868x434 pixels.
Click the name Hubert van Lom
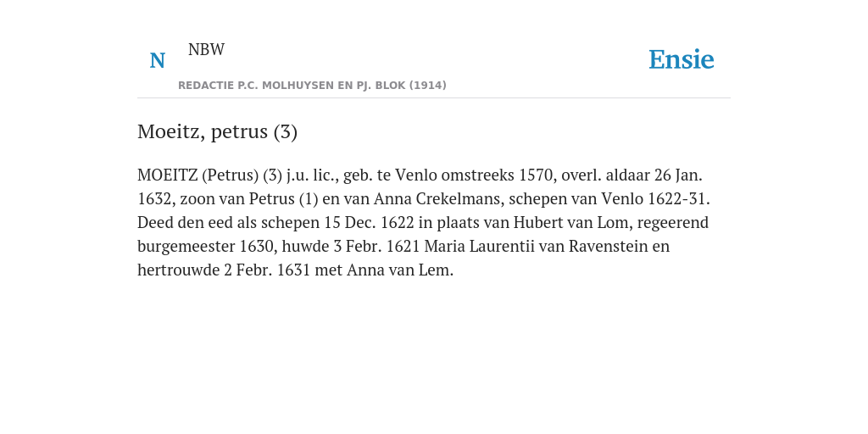click(571, 223)
